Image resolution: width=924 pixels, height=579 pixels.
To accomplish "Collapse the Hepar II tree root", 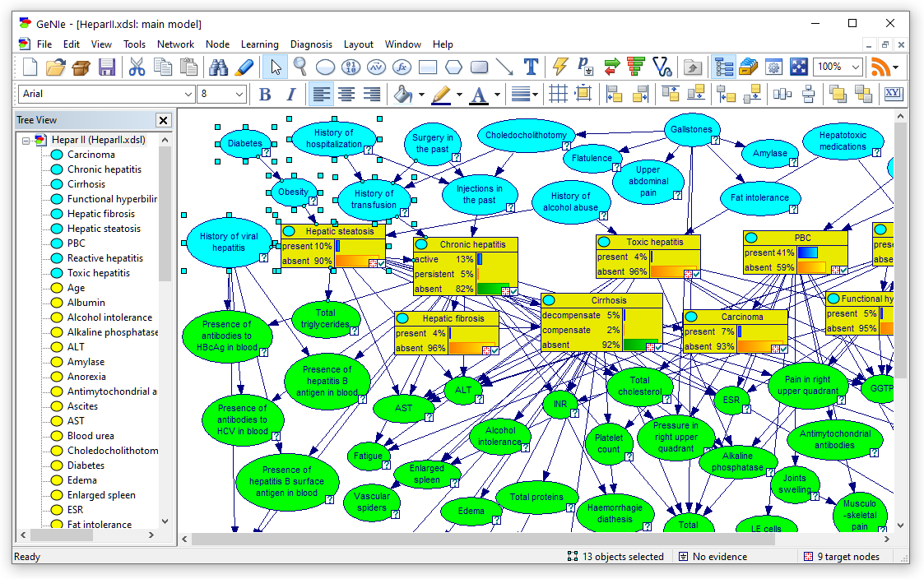I will (26, 140).
